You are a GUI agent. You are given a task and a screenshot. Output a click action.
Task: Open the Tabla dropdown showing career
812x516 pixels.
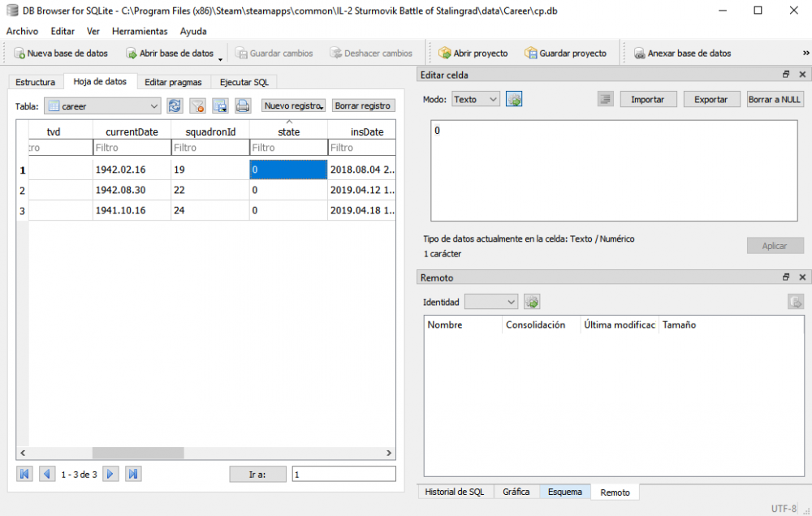(x=102, y=106)
